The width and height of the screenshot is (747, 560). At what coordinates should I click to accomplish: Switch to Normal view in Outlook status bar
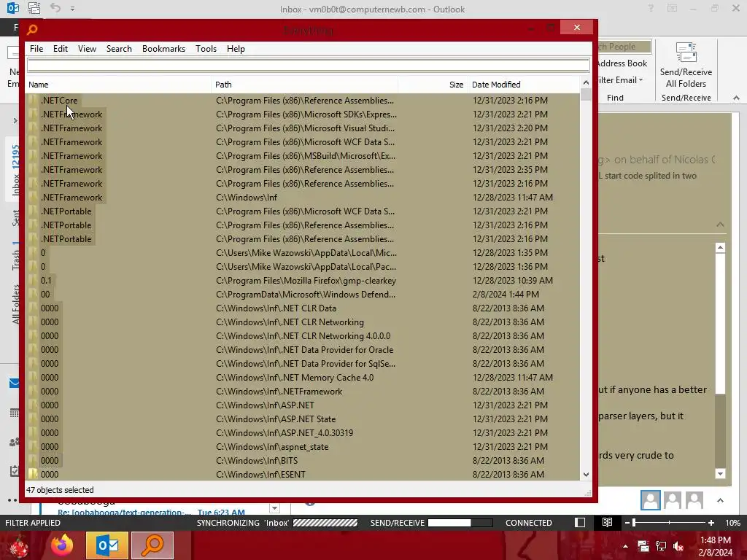pyautogui.click(x=580, y=523)
